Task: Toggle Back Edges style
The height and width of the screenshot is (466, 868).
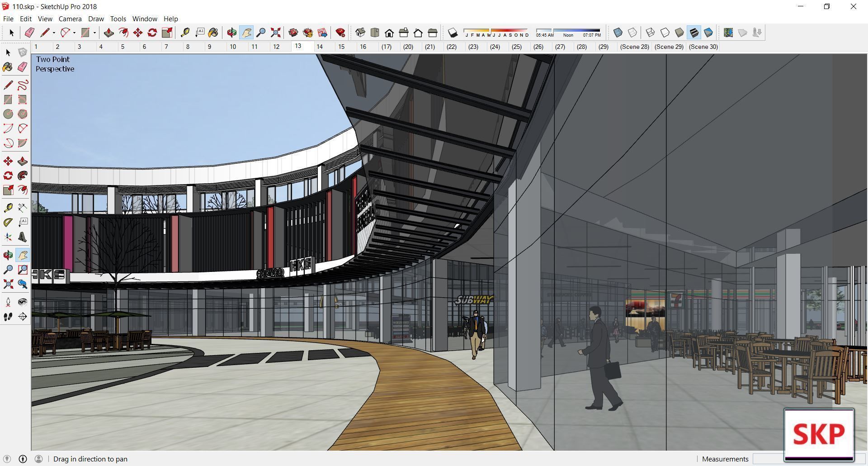Action: (x=632, y=33)
